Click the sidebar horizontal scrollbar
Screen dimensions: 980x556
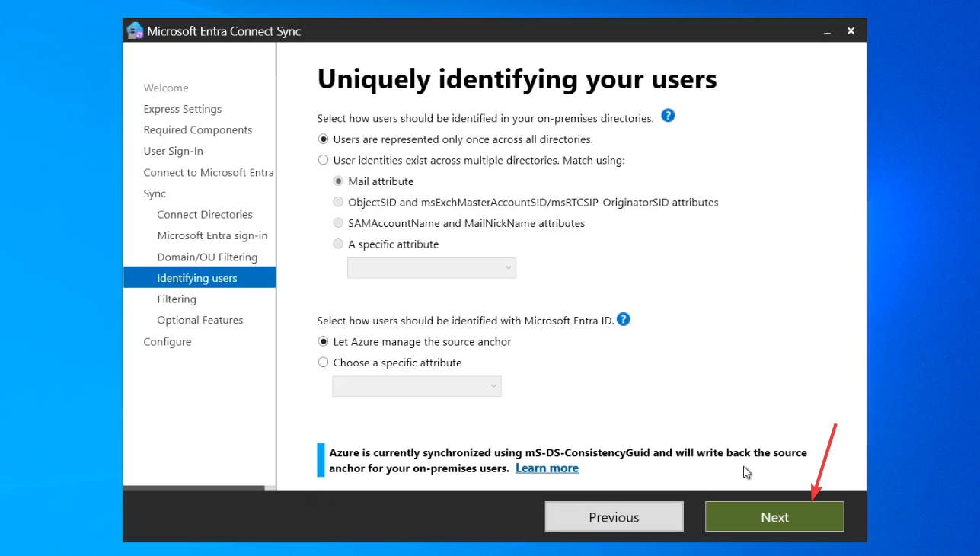click(194, 488)
